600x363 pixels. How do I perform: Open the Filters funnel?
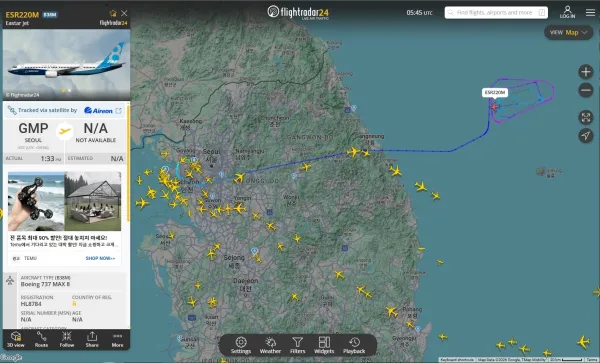pyautogui.click(x=297, y=345)
